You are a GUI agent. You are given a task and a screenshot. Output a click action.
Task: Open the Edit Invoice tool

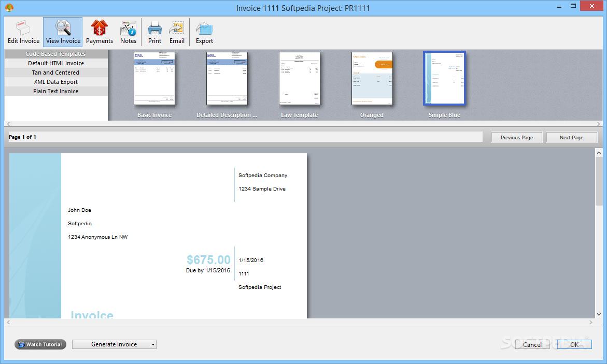[x=23, y=33]
